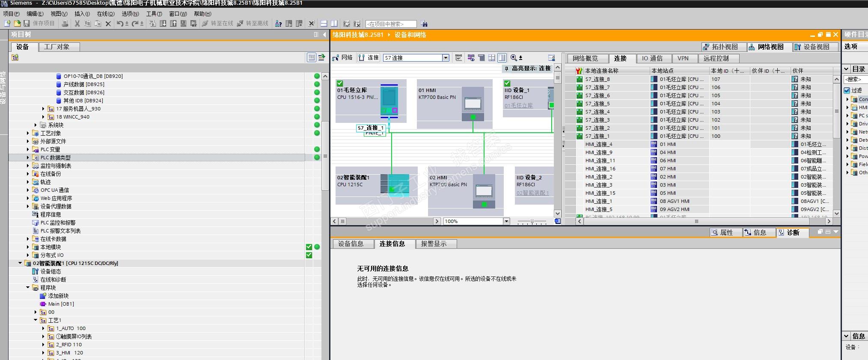Toggle the 网络 networking mode button
The image size is (868, 360).
pos(342,57)
